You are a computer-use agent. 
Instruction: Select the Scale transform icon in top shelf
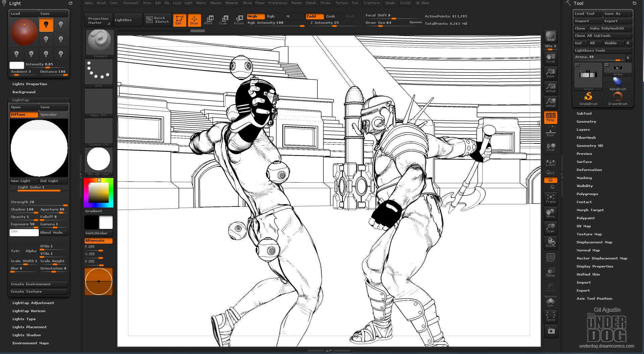pos(223,20)
